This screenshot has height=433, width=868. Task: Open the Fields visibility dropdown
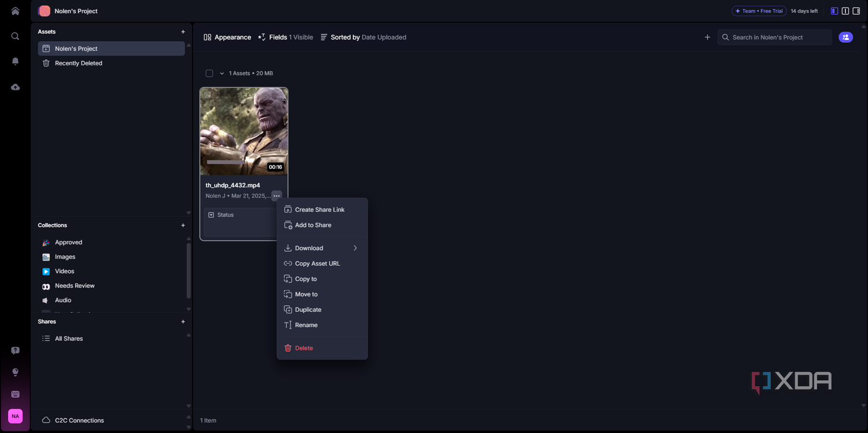285,37
